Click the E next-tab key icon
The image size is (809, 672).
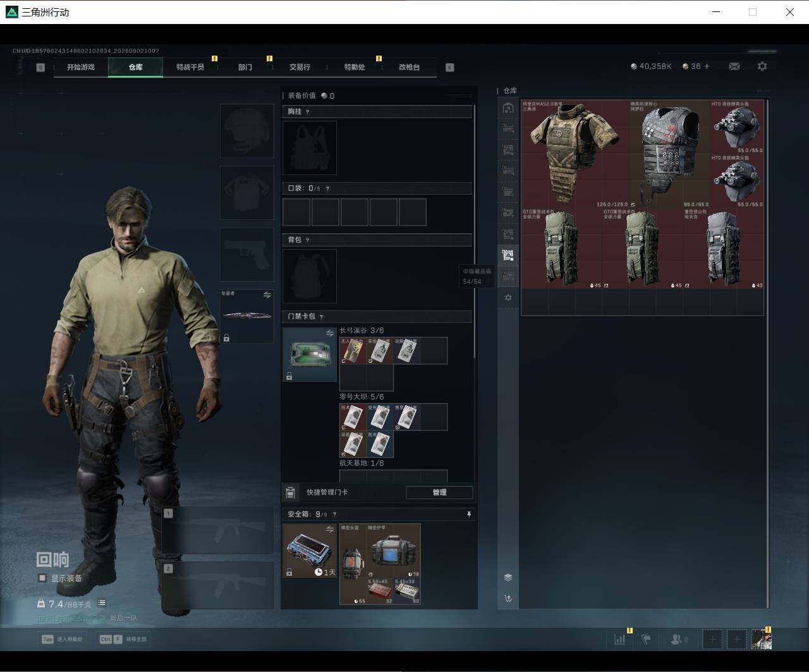450,68
